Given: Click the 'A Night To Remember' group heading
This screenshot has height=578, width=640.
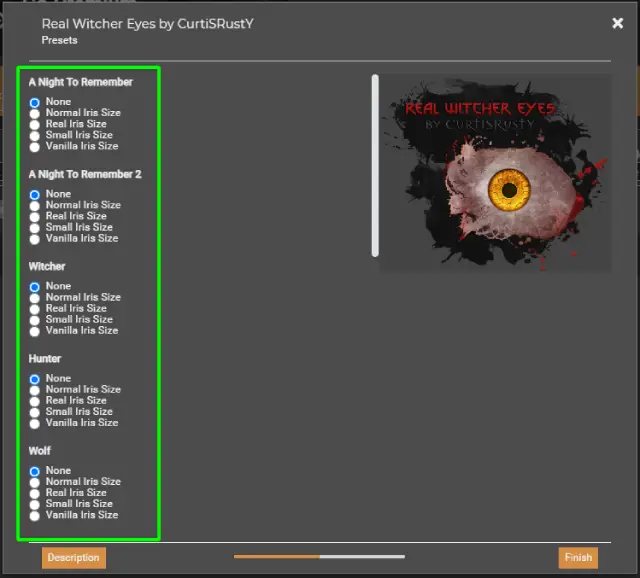Looking at the screenshot, I should tap(80, 82).
